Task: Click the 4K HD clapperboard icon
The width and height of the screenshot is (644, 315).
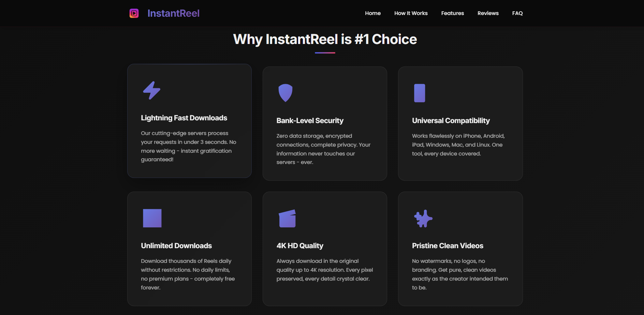Action: coord(287,218)
